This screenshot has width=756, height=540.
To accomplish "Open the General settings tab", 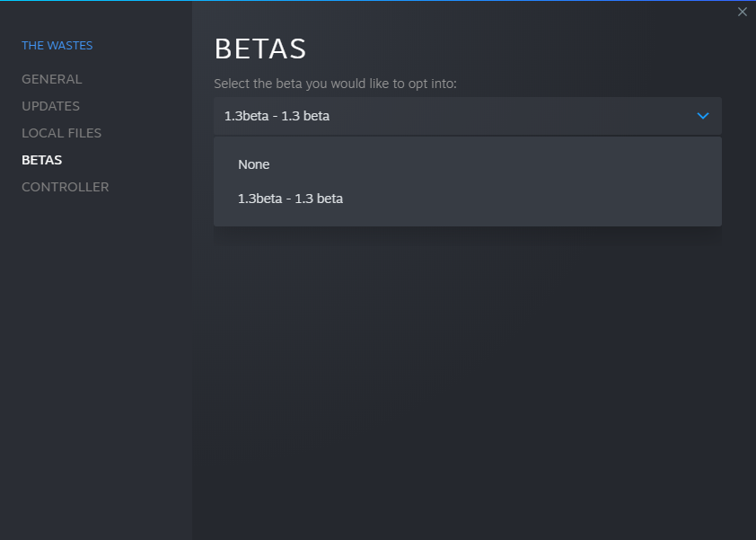I will point(51,79).
